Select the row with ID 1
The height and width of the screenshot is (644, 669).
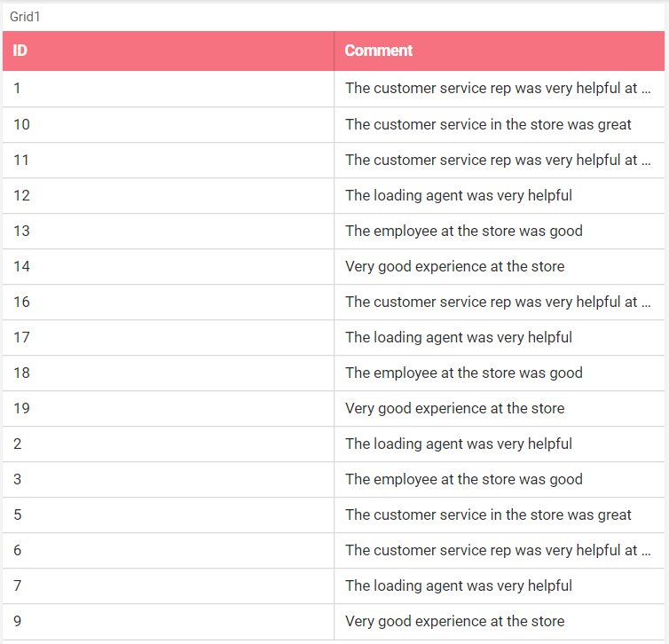(x=334, y=89)
